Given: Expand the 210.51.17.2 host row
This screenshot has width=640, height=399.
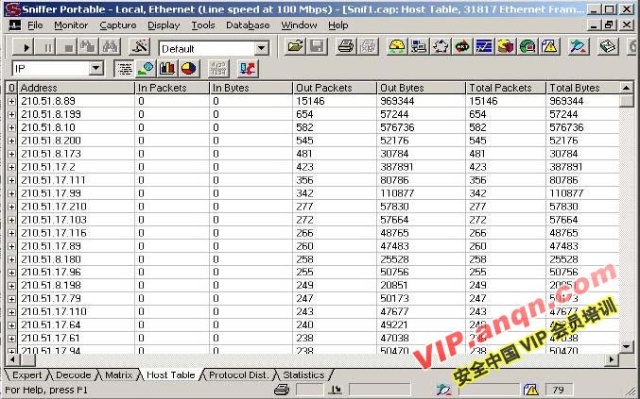Looking at the screenshot, I should tap(11, 167).
